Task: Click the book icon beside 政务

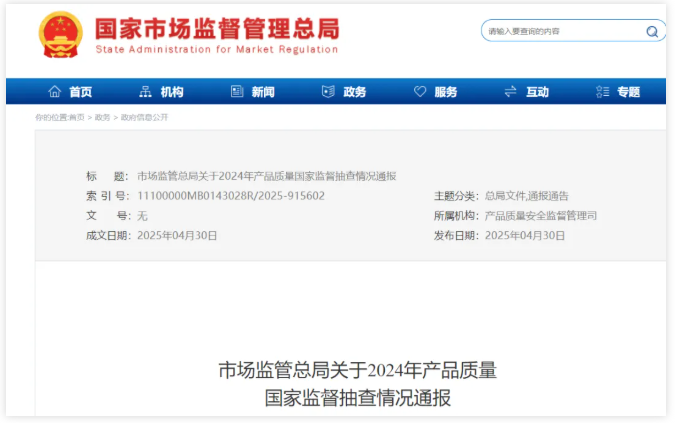Action: tap(328, 91)
